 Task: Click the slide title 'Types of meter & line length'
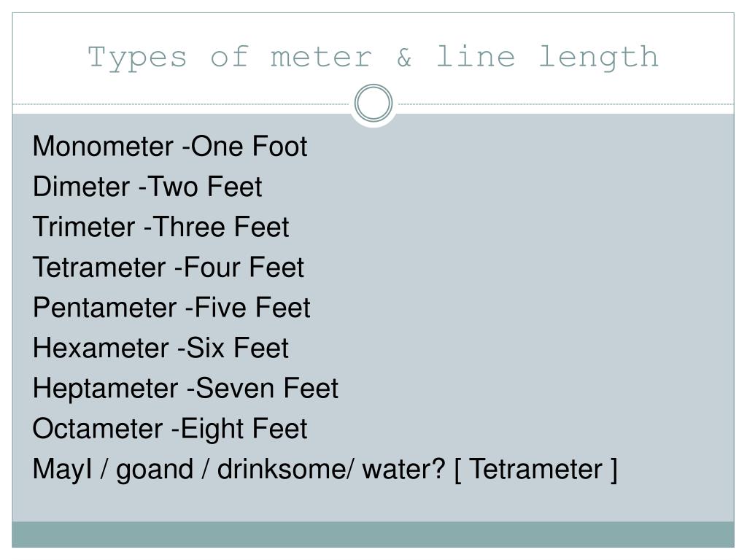(373, 57)
